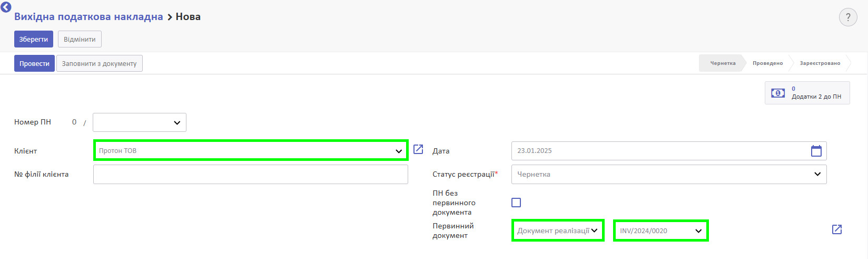Screen dimensions: 868x259
Task: Open the help question mark icon
Action: [848, 17]
